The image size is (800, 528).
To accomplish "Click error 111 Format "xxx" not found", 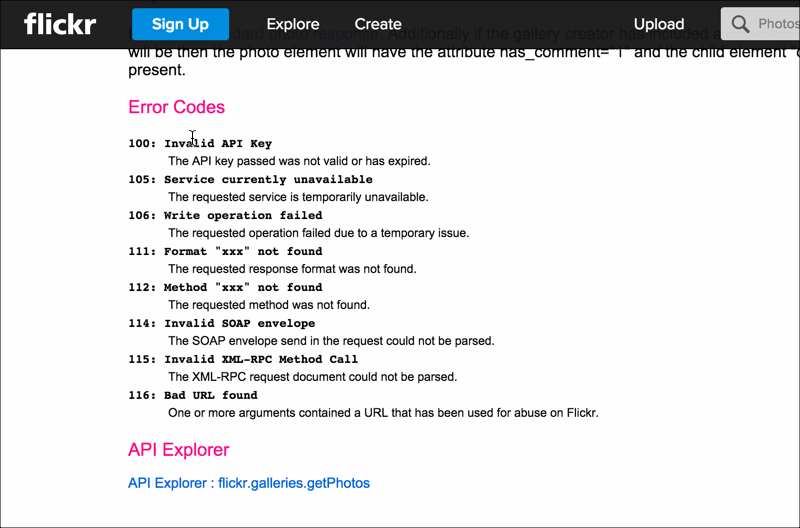I will coord(225,252).
